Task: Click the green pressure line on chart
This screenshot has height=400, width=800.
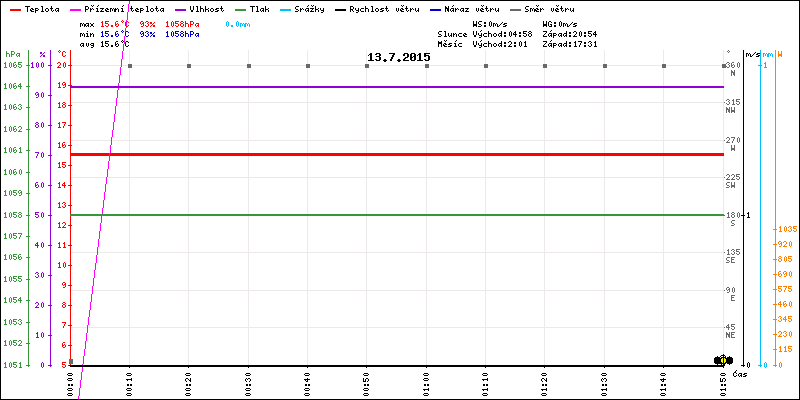Action: [398, 215]
